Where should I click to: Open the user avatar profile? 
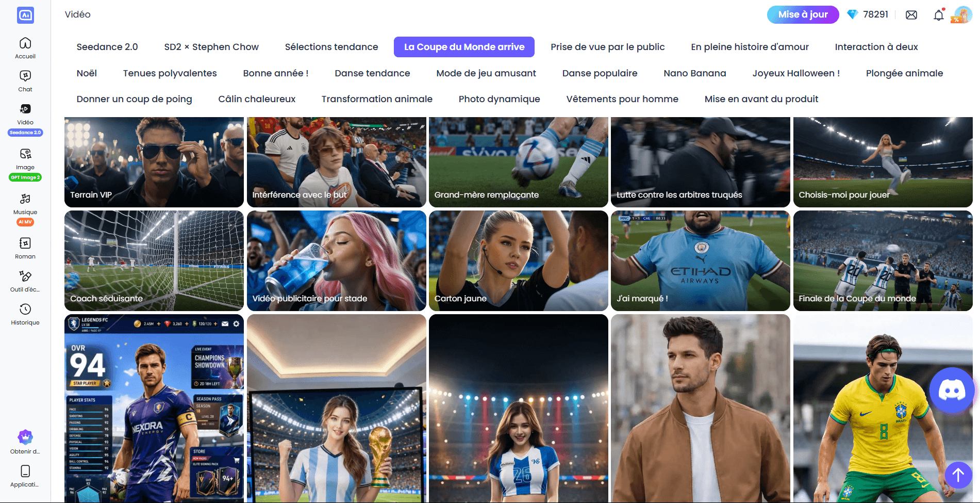click(x=962, y=15)
